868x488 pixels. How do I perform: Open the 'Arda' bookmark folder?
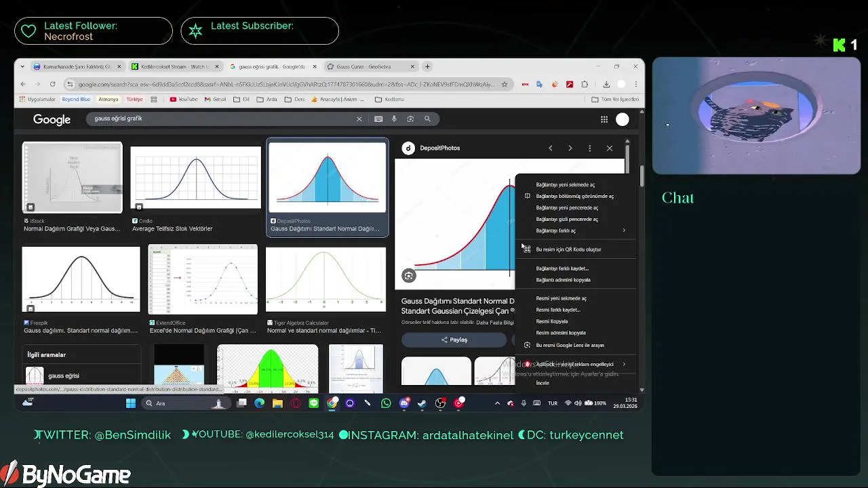(267, 99)
